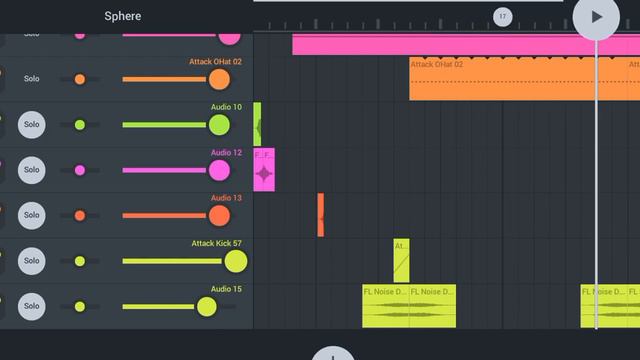Click Audio 12 volume slider handle

219,170
